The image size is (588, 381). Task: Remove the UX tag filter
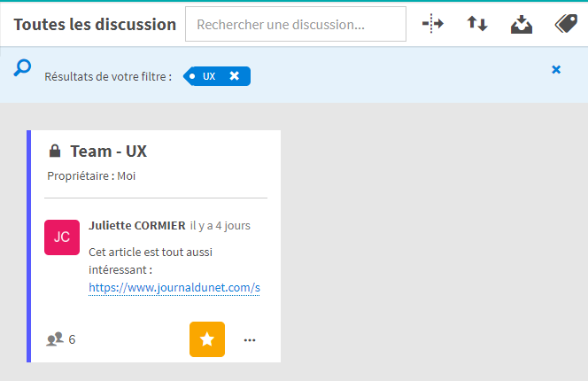coord(235,76)
